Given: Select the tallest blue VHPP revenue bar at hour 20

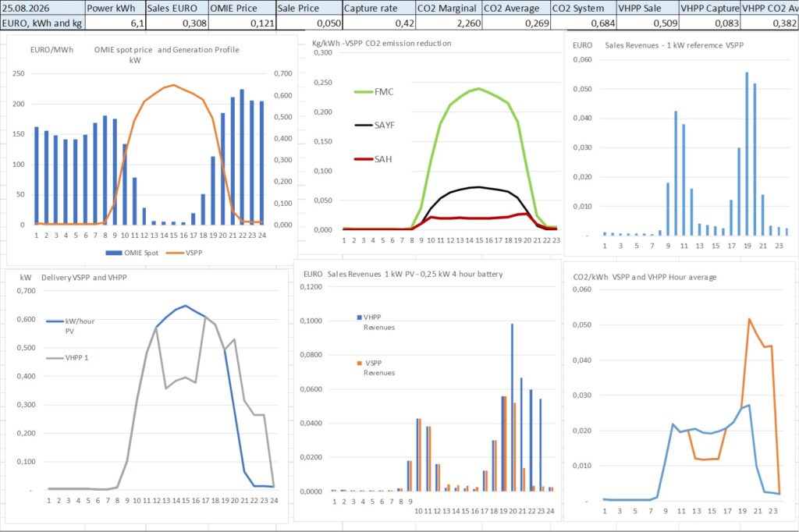Looking at the screenshot, I should (512, 407).
